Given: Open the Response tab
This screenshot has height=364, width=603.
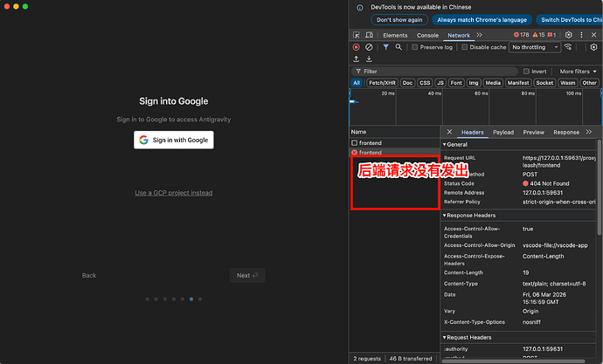Looking at the screenshot, I should (566, 132).
